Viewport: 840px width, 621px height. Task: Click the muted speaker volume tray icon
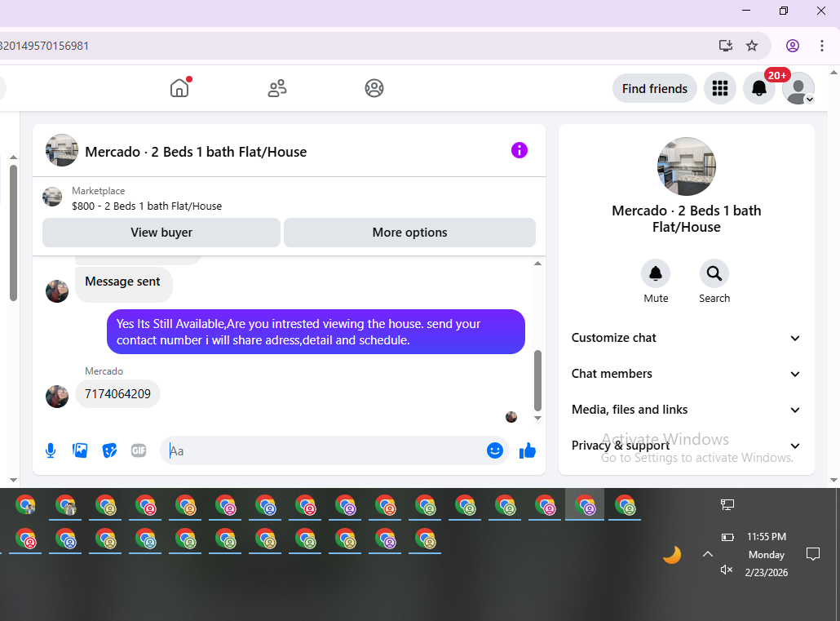click(x=727, y=570)
